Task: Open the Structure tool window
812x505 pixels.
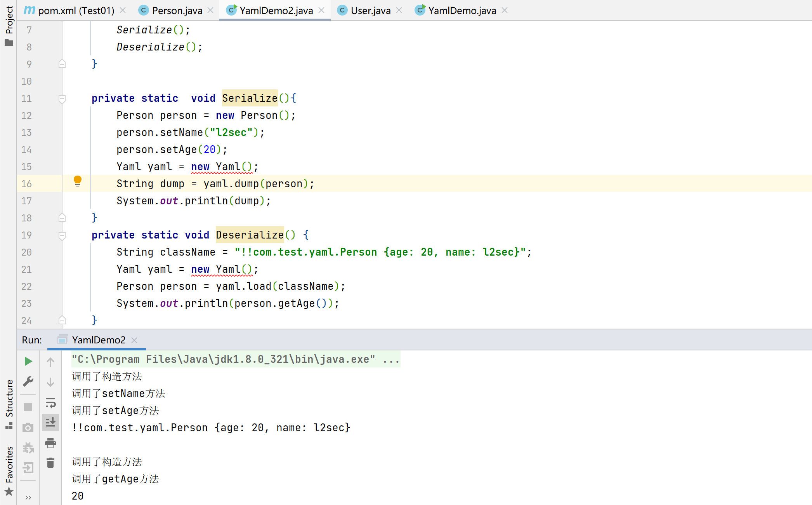Action: pyautogui.click(x=9, y=404)
